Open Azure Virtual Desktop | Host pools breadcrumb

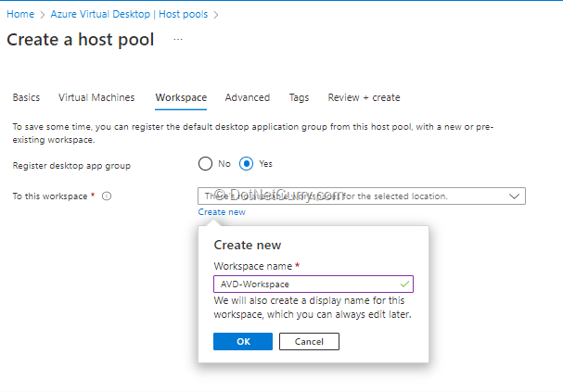click(x=129, y=14)
